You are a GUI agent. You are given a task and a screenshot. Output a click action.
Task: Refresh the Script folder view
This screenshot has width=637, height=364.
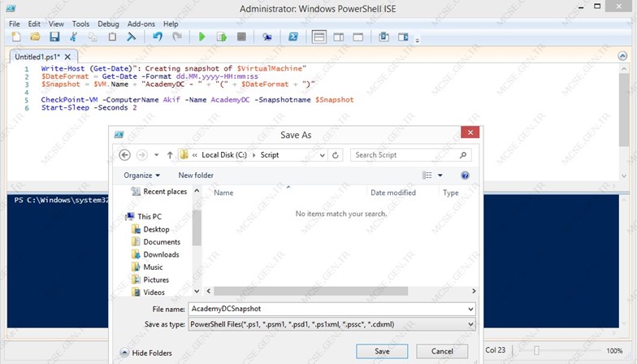(335, 155)
